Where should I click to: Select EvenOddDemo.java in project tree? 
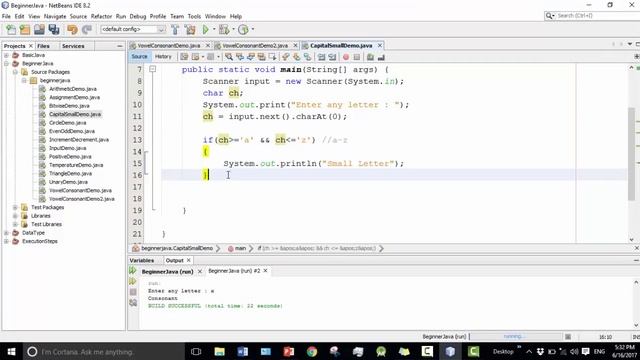pos(72,131)
